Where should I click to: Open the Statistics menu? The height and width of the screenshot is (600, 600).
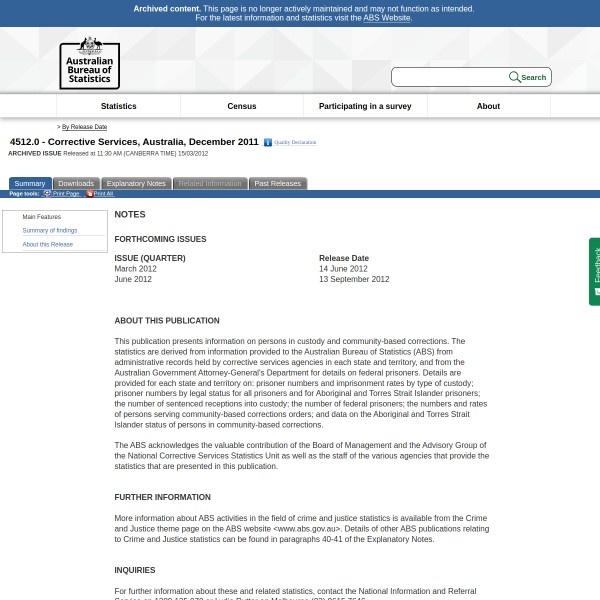(118, 106)
